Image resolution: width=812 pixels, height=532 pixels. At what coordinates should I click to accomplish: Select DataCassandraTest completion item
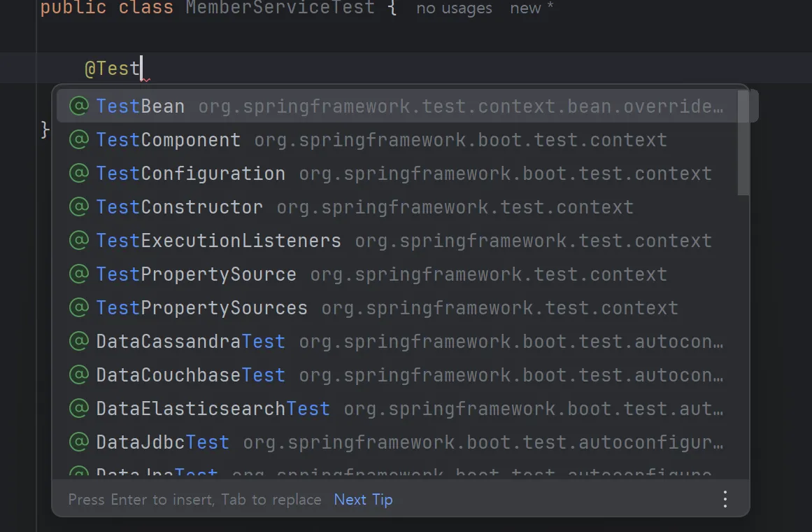coord(397,342)
